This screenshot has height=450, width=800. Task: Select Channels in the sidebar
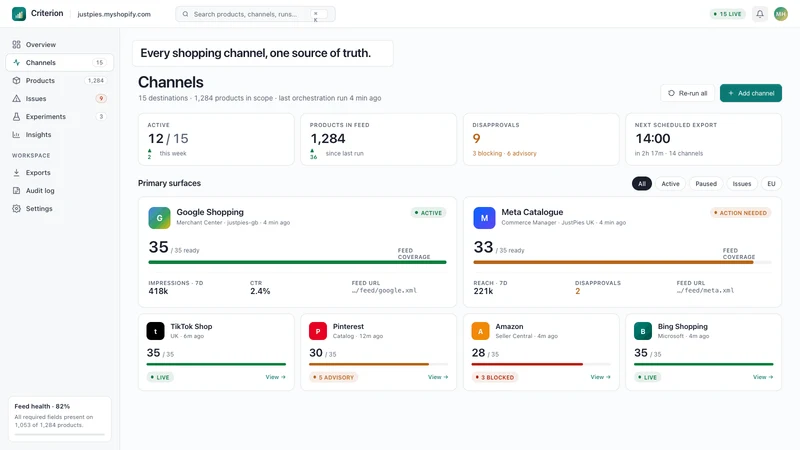coord(60,62)
